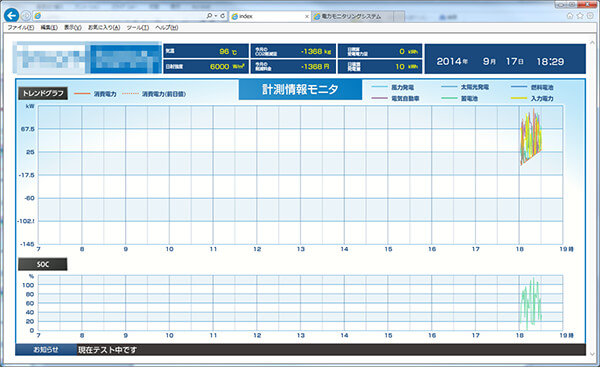Click the SOC label button
The image size is (600, 367).
point(43,264)
